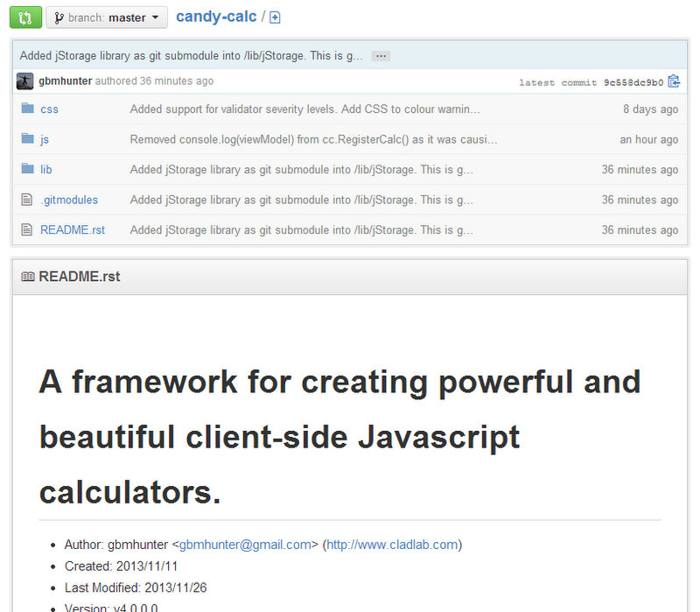Click the candy-calc repository name link
Image resolution: width=700 pixels, height=612 pixels.
pos(215,17)
